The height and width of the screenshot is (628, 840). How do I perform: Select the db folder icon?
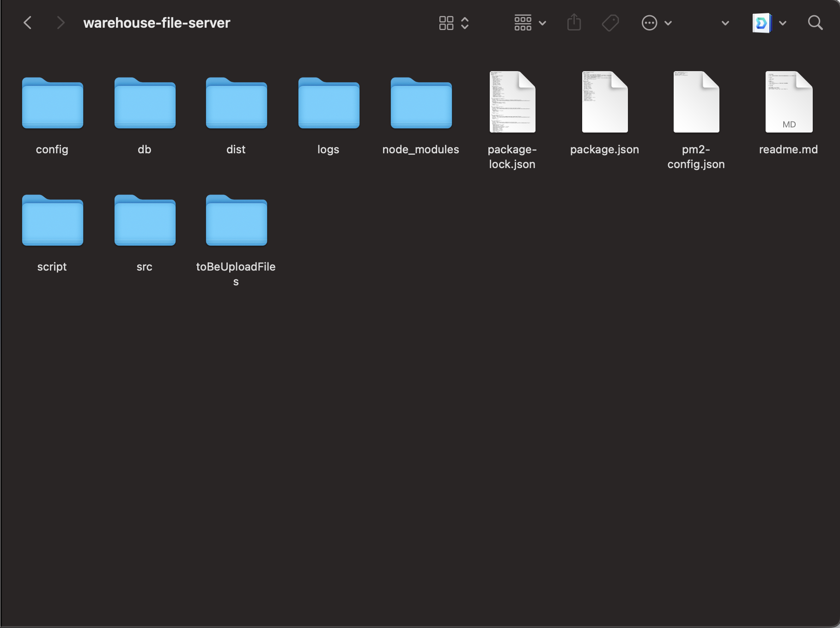click(145, 103)
